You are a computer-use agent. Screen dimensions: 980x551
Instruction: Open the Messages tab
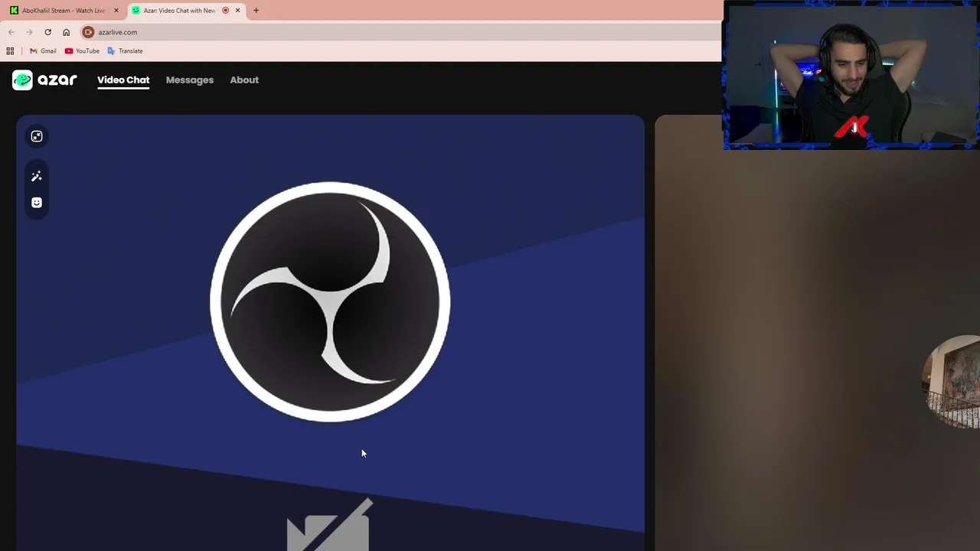[x=190, y=80]
